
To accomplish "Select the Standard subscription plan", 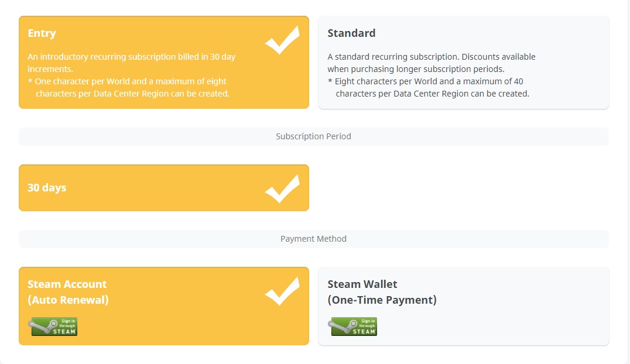I will 463,62.
